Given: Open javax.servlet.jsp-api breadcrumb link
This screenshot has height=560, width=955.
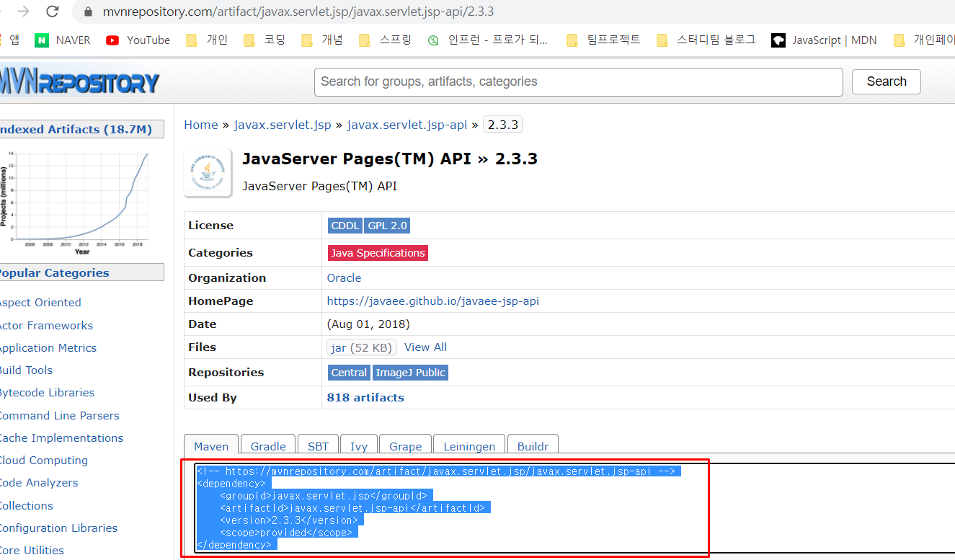Looking at the screenshot, I should [x=407, y=125].
